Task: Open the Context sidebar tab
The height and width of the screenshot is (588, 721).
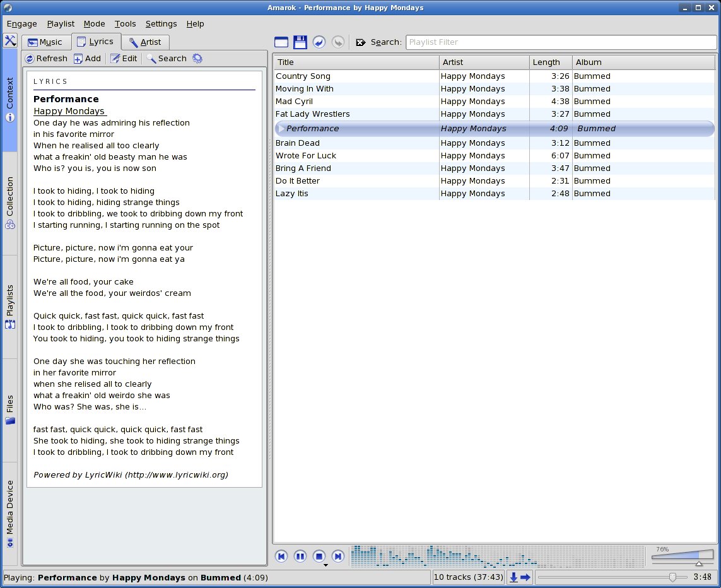Action: (10, 99)
